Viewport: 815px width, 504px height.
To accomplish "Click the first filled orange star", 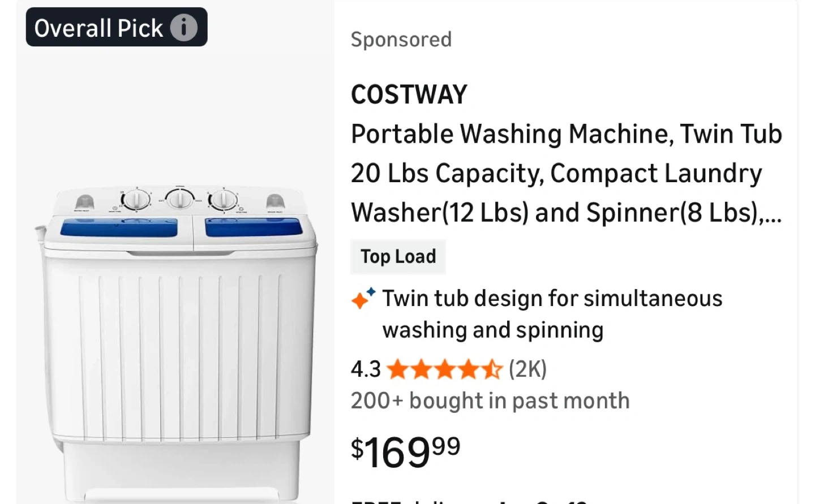I will [398, 369].
